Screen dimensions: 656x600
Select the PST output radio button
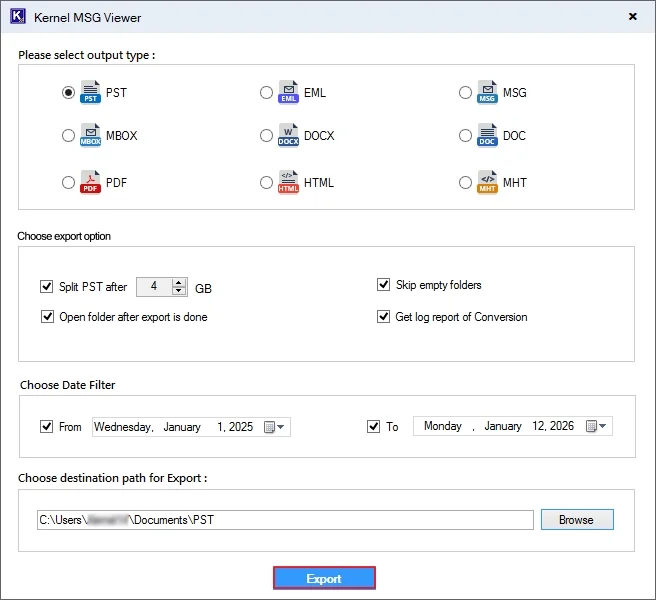(x=68, y=92)
